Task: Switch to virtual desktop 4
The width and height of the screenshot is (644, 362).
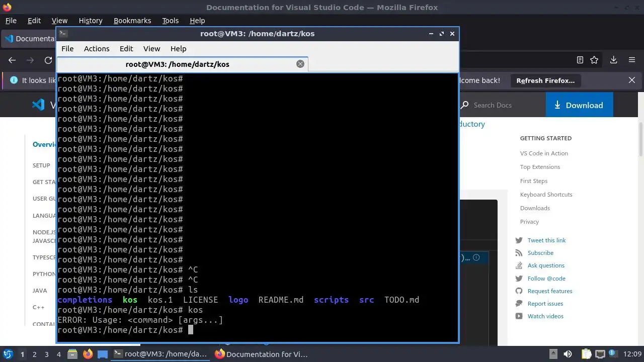Action: (x=58, y=354)
